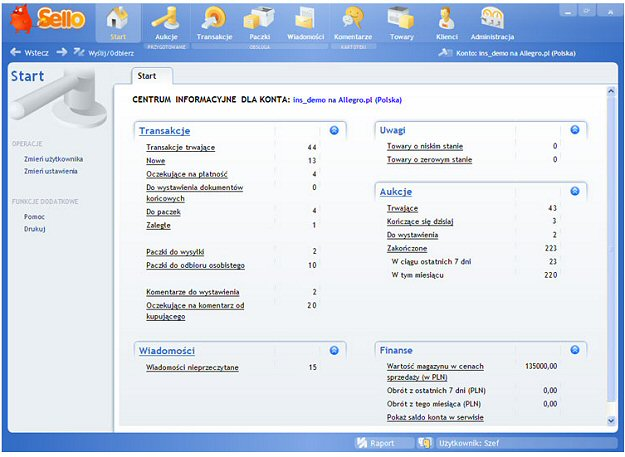625x457 pixels.
Task: Open the Zmień użytkownika link
Action: point(53,158)
